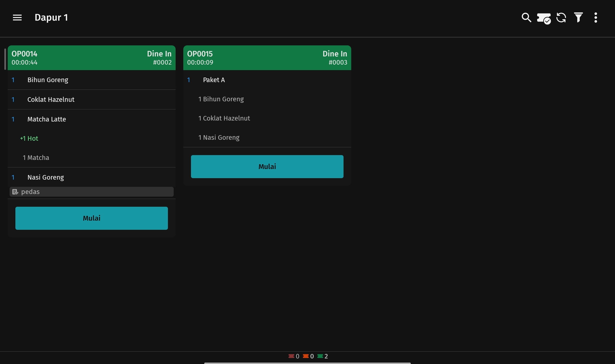This screenshot has width=615, height=364.
Task: Click the pedas note icon
Action: point(15,192)
